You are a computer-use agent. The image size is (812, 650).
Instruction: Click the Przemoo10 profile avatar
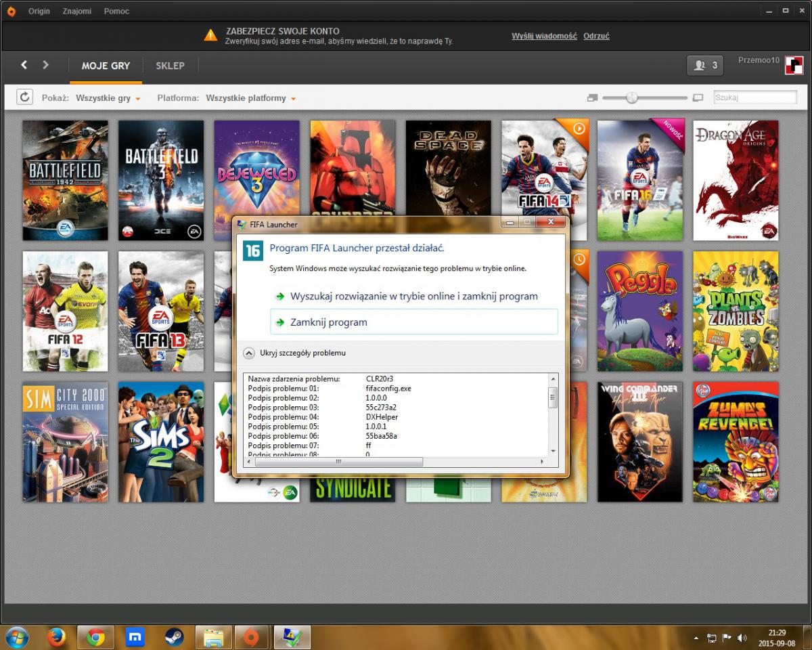click(x=794, y=66)
